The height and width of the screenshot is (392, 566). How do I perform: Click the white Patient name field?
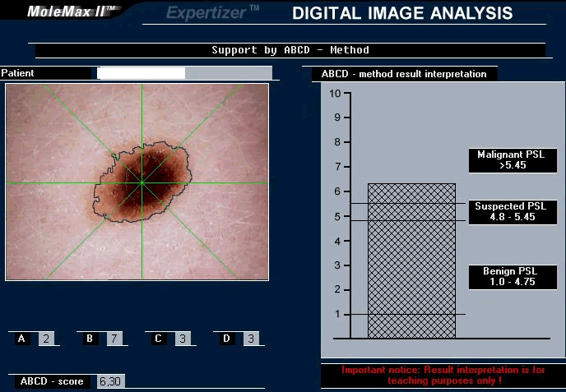pyautogui.click(x=141, y=73)
